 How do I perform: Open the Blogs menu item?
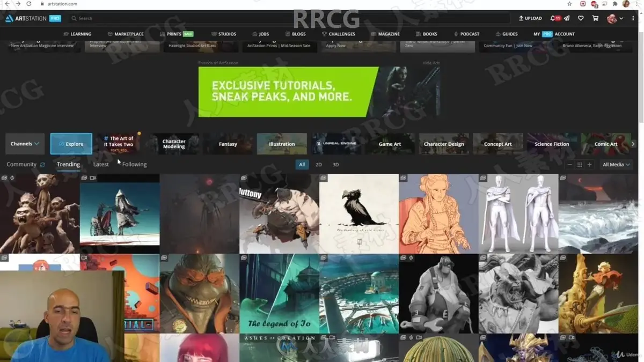point(296,34)
